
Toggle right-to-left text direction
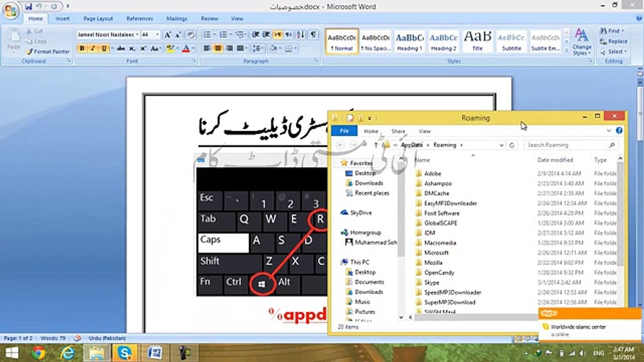pos(288,35)
